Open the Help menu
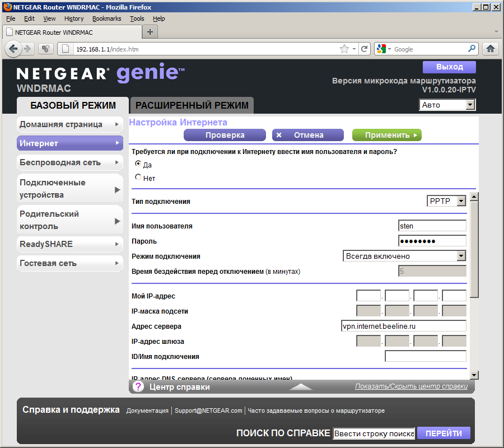Image resolution: width=504 pixels, height=448 pixels. coord(158,18)
